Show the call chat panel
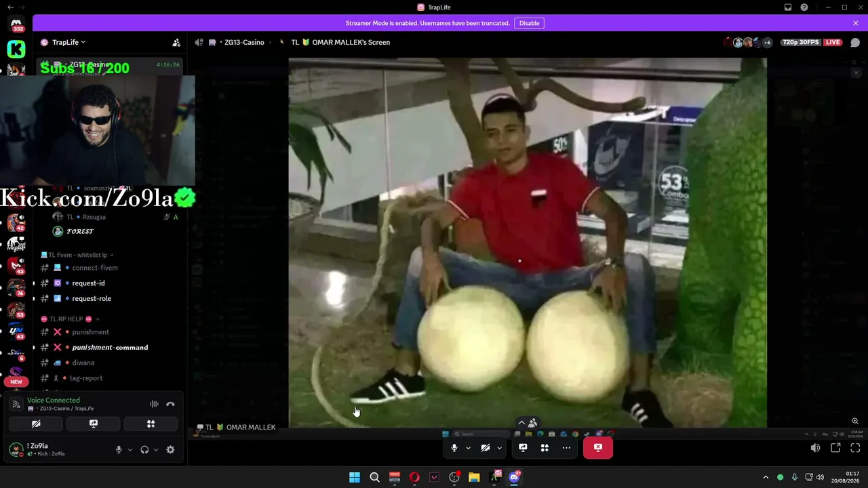 coord(855,42)
